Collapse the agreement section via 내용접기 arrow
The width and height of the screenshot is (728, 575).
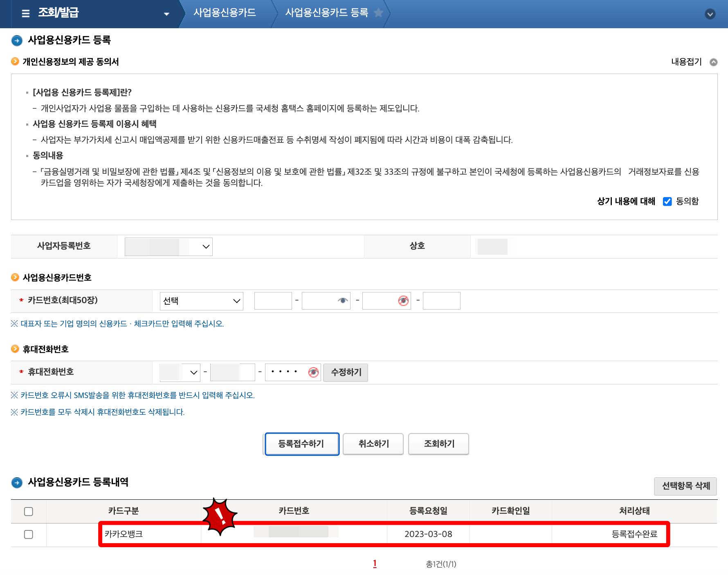click(x=714, y=62)
